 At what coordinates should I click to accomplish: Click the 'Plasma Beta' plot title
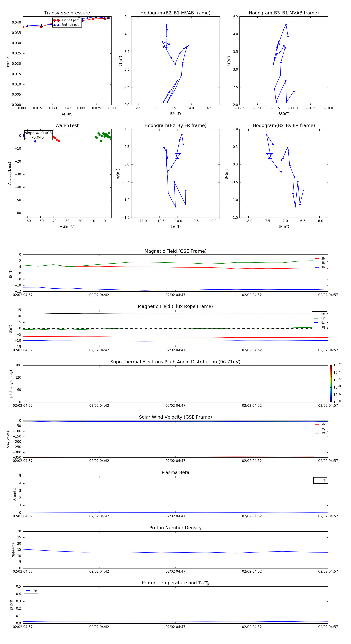point(175,473)
